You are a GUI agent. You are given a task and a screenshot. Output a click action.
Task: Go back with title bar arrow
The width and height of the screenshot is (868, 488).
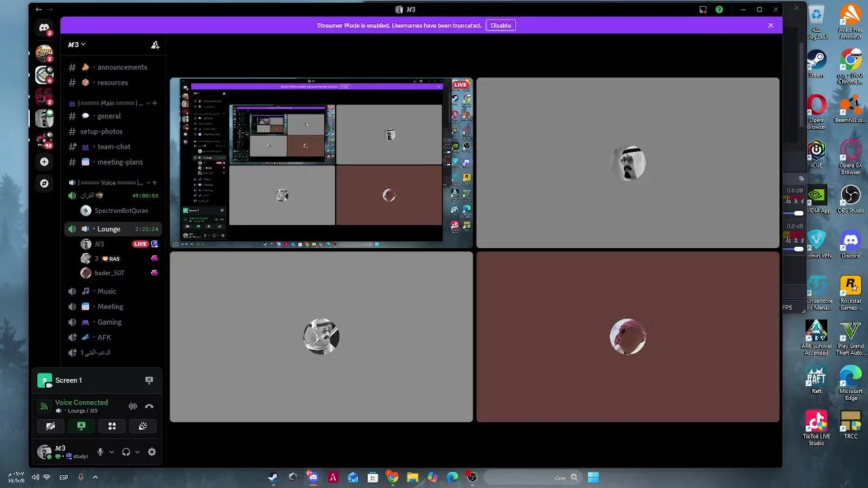pyautogui.click(x=39, y=9)
